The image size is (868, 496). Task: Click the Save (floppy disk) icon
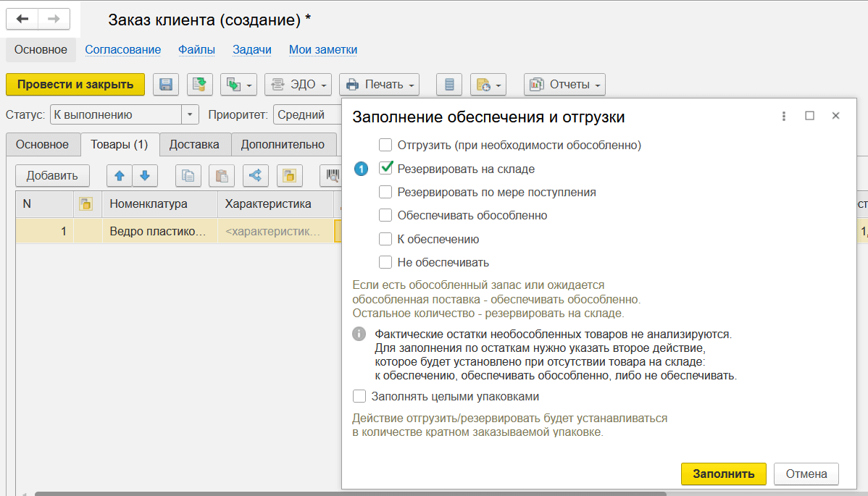coord(166,85)
